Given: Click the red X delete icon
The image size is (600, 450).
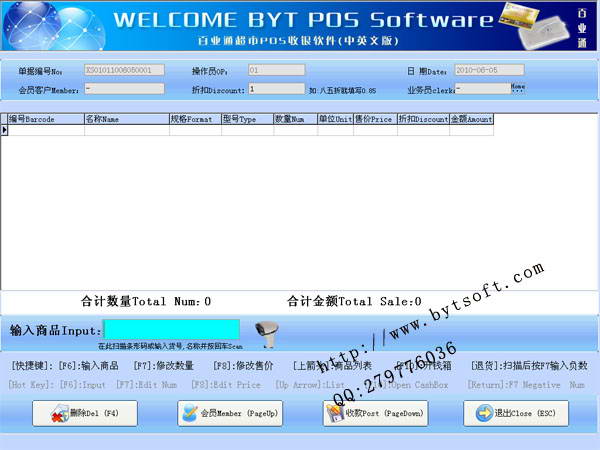Looking at the screenshot, I should (59, 414).
